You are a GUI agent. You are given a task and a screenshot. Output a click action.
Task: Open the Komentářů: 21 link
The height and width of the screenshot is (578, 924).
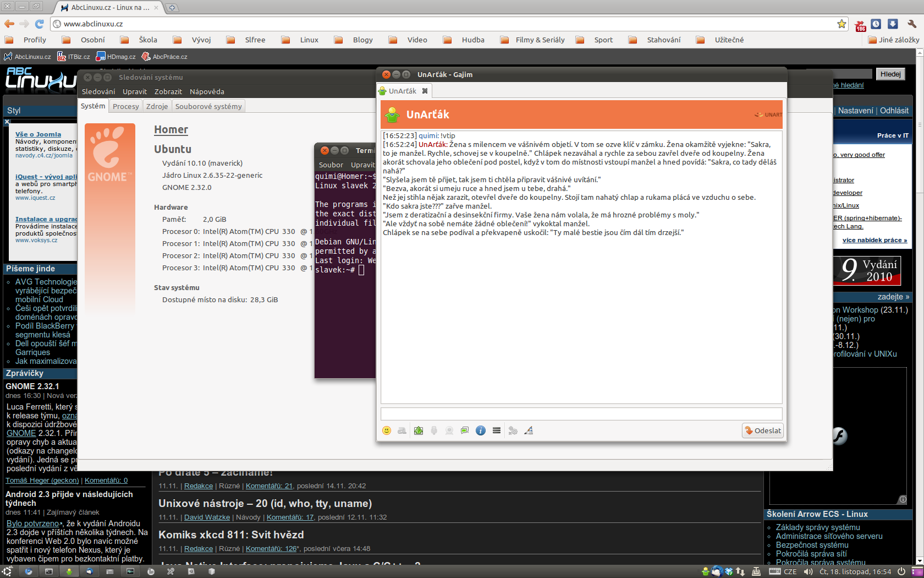[x=269, y=486]
